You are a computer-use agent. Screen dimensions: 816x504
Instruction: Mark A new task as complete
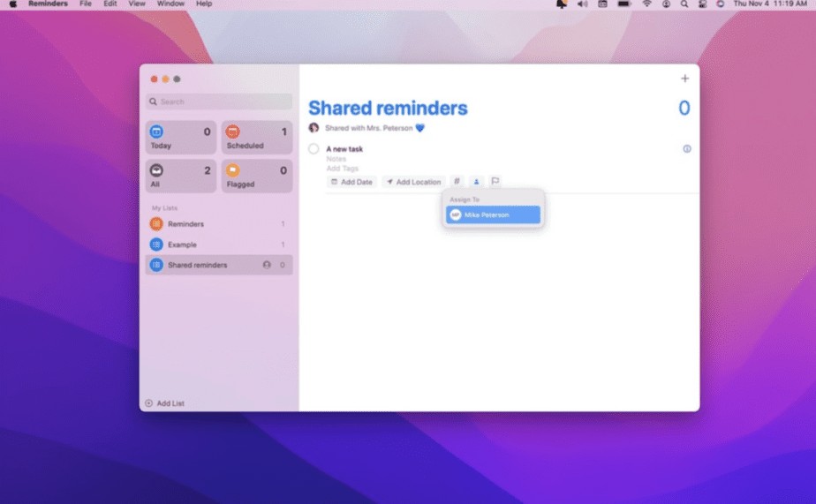tap(314, 149)
